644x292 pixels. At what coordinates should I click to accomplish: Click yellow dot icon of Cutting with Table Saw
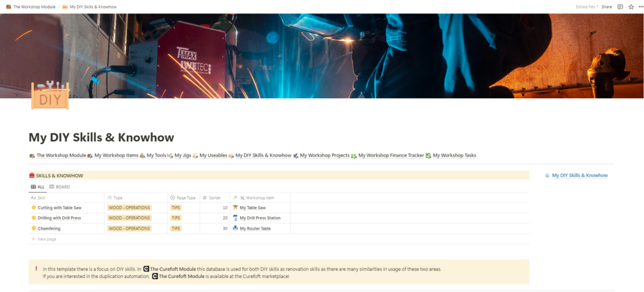pos(34,208)
